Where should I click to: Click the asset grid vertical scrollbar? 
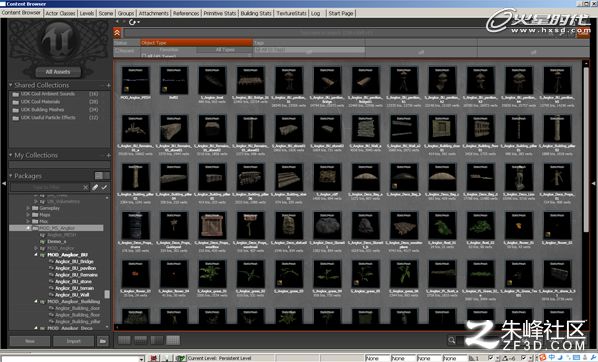pyautogui.click(x=586, y=149)
